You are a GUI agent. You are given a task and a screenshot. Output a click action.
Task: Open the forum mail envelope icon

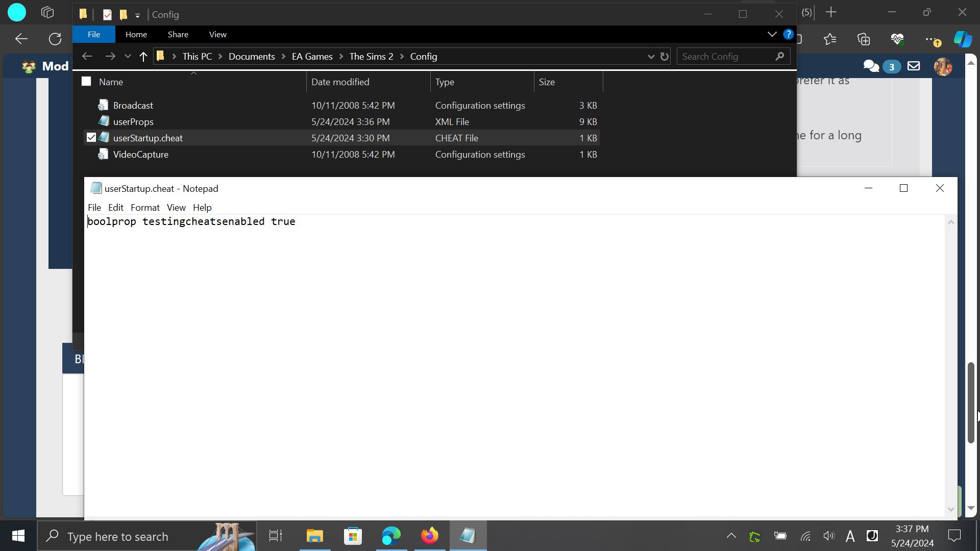click(x=914, y=66)
